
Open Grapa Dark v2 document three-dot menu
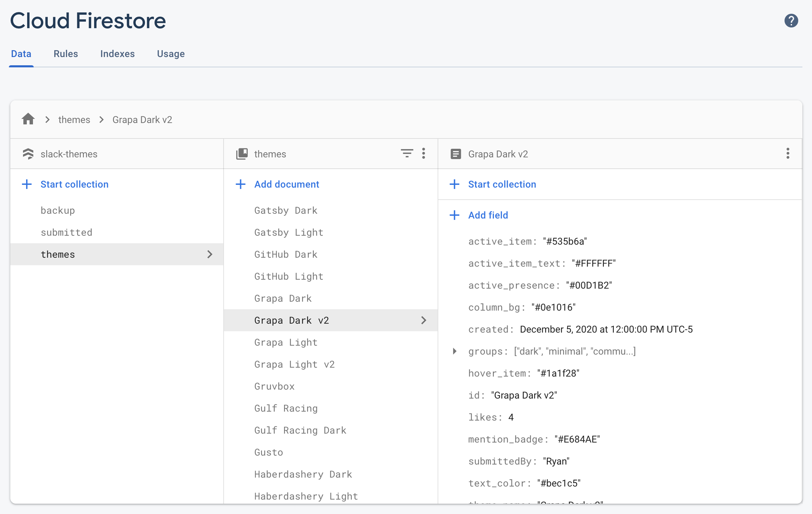tap(788, 153)
